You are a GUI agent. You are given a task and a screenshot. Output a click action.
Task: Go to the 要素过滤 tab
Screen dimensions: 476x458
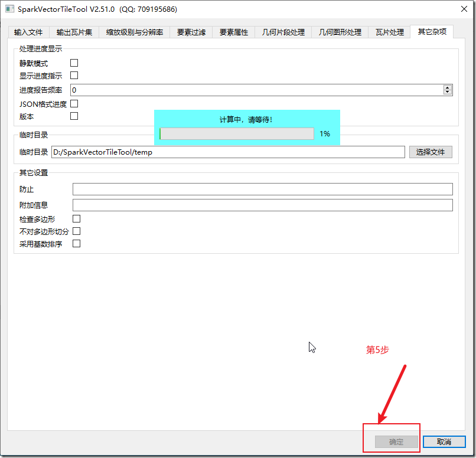[x=191, y=32]
